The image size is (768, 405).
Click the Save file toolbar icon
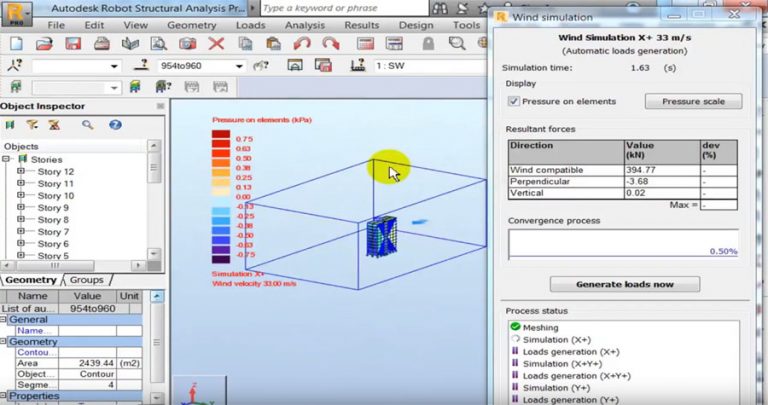[72, 44]
